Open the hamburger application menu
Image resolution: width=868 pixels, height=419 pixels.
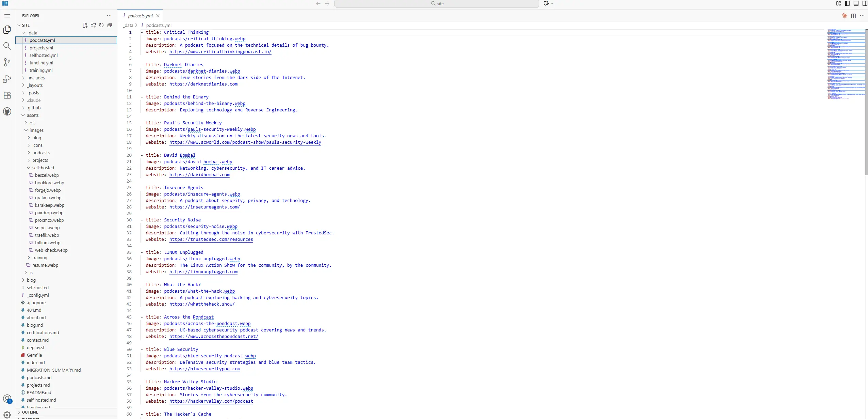coord(7,16)
